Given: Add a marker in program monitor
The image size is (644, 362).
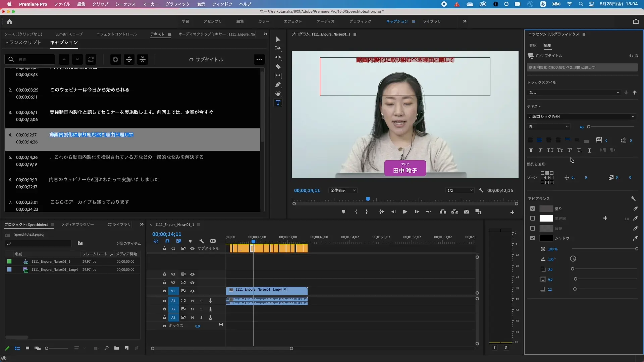Looking at the screenshot, I should [x=343, y=212].
